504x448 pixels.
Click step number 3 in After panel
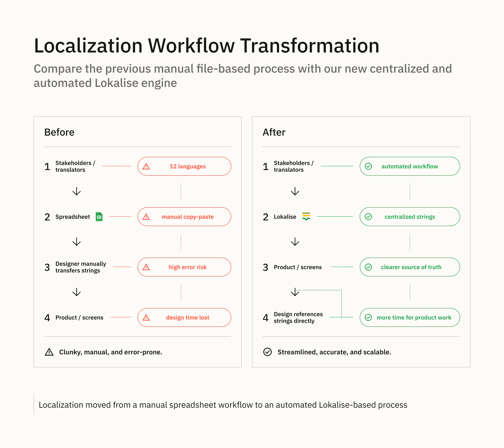[x=266, y=267]
